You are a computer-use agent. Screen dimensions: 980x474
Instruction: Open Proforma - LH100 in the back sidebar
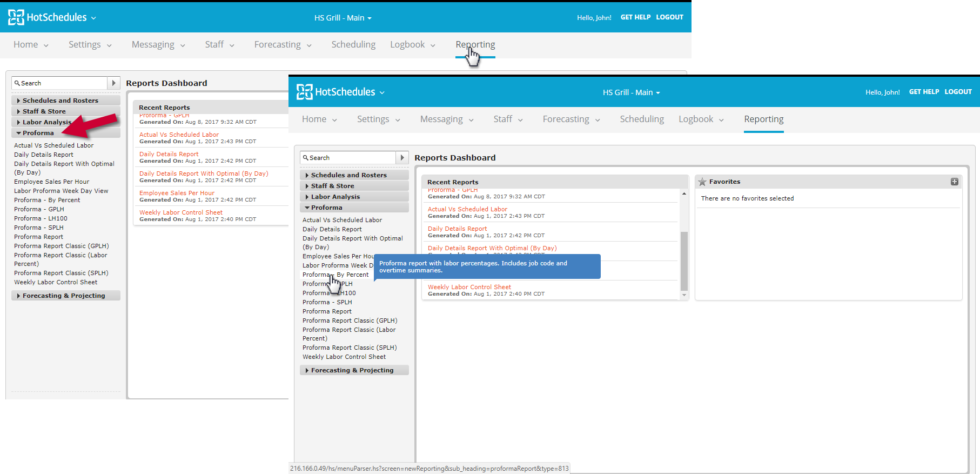pos(41,218)
